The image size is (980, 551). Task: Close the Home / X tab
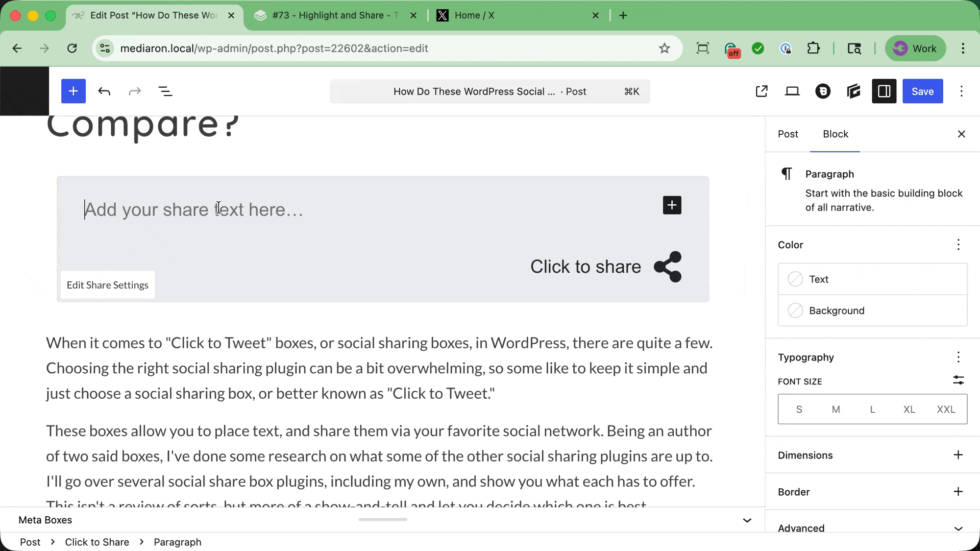pyautogui.click(x=595, y=16)
